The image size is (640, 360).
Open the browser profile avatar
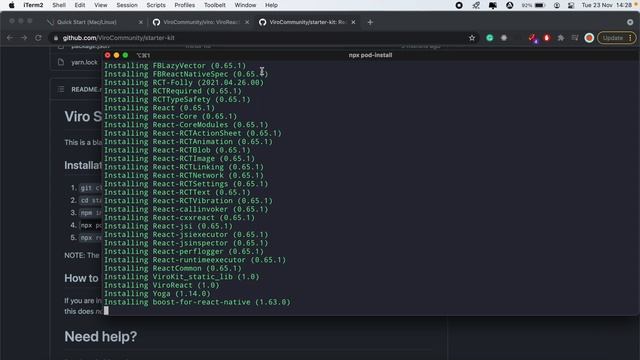(x=589, y=38)
